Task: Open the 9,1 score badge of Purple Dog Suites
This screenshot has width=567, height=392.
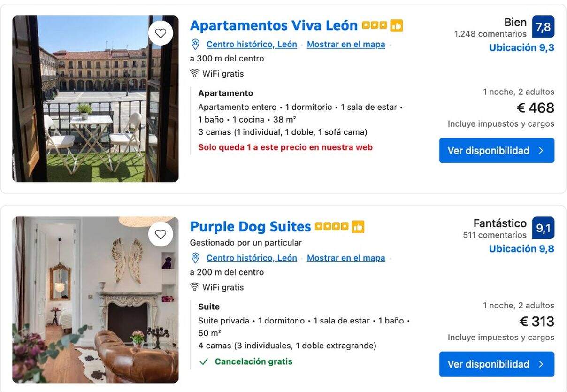Action: click(544, 228)
